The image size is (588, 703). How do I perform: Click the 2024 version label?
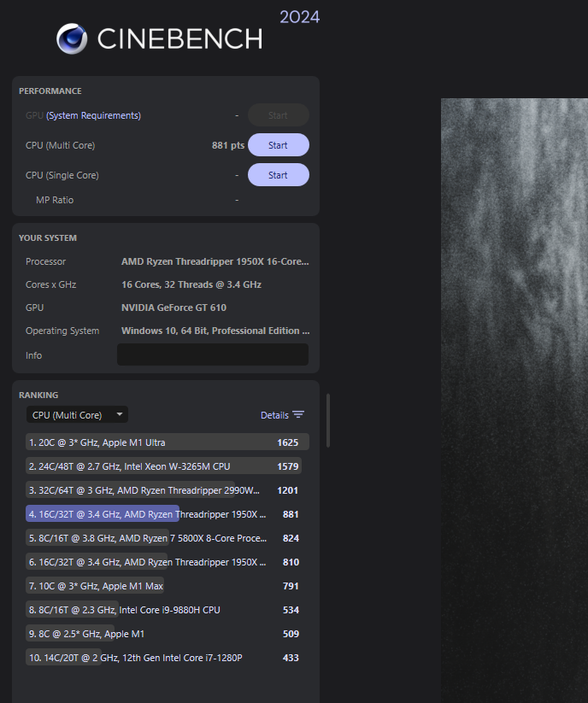click(x=300, y=17)
